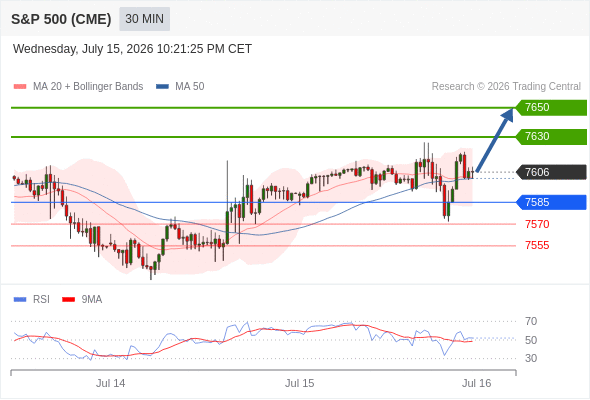Toggle the MA 20 + Bollinger Bands legend
The image size is (590, 400).
[88, 87]
